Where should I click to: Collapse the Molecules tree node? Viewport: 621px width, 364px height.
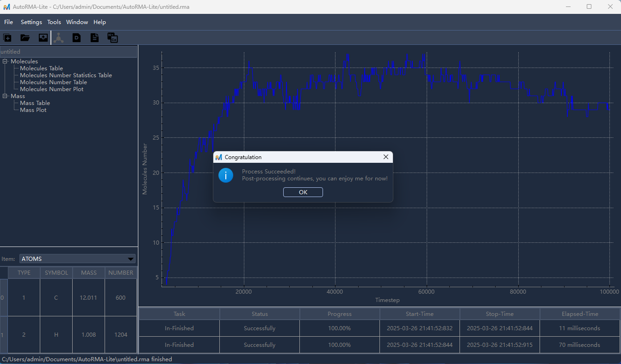click(5, 62)
